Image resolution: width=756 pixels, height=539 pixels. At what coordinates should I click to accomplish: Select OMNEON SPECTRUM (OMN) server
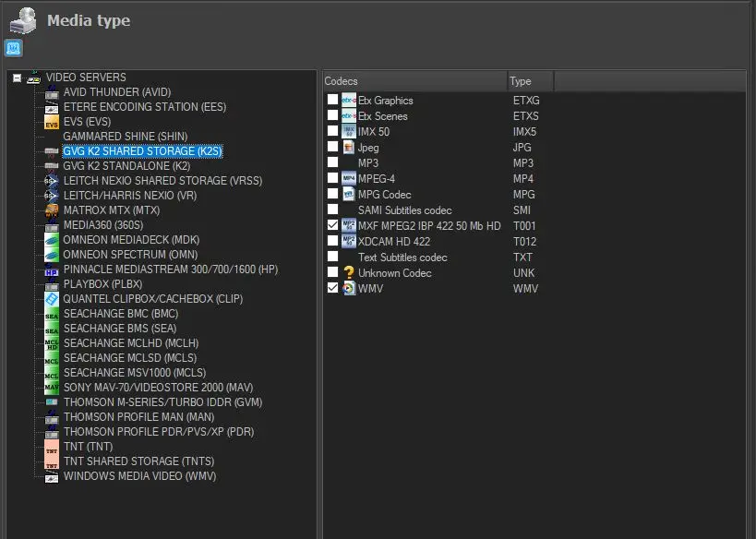tap(130, 255)
